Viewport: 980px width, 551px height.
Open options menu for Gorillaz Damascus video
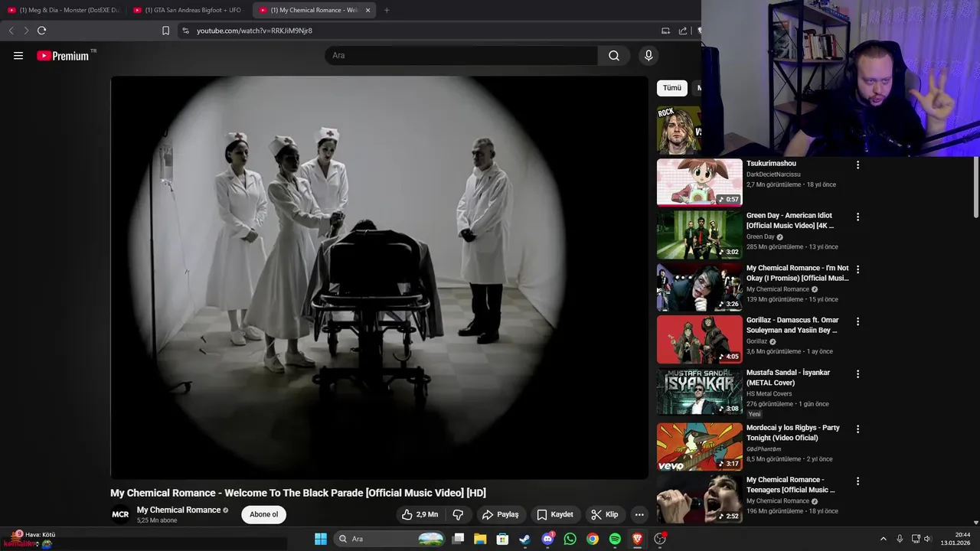pyautogui.click(x=857, y=321)
